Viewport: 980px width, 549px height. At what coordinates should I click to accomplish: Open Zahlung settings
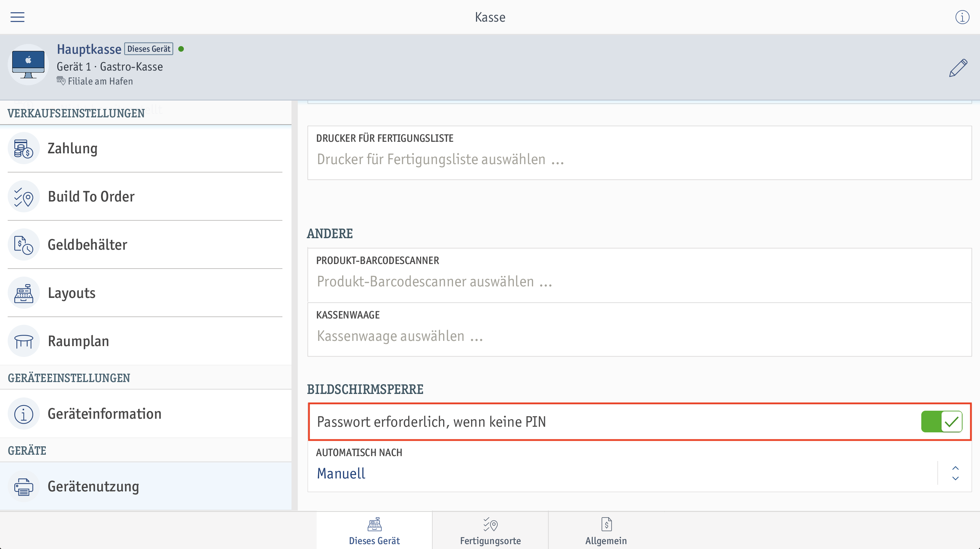145,148
